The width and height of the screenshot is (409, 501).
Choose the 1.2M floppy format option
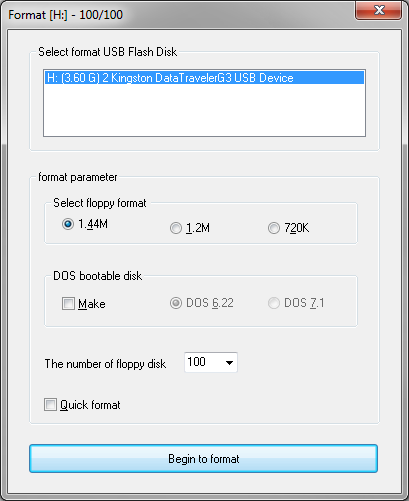(176, 228)
